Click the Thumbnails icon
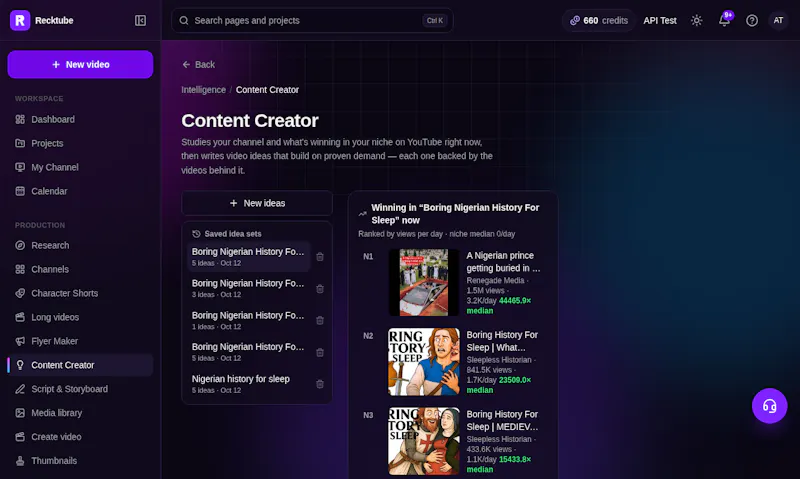800x479 pixels. (20, 461)
